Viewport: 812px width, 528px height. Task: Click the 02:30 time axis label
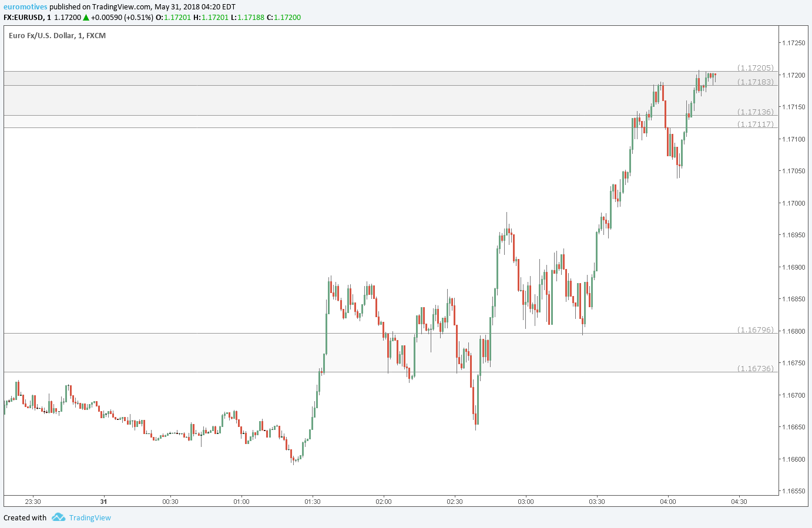click(455, 502)
